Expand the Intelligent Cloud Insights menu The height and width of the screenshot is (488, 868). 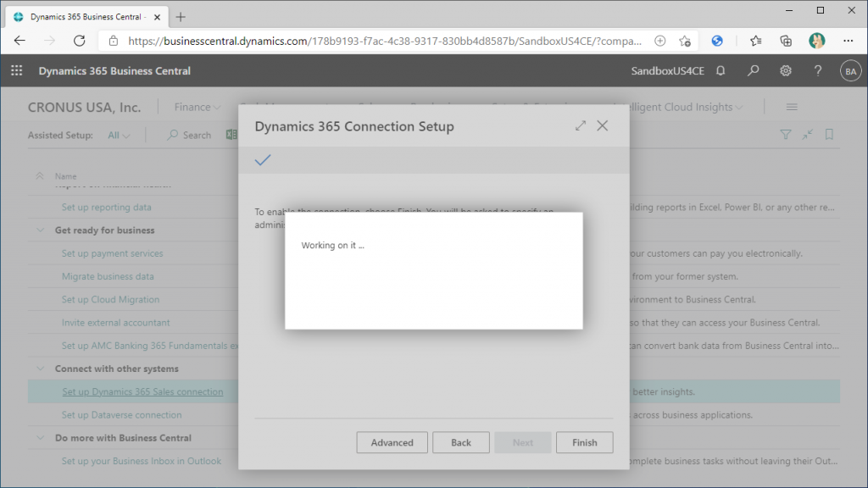coord(687,107)
